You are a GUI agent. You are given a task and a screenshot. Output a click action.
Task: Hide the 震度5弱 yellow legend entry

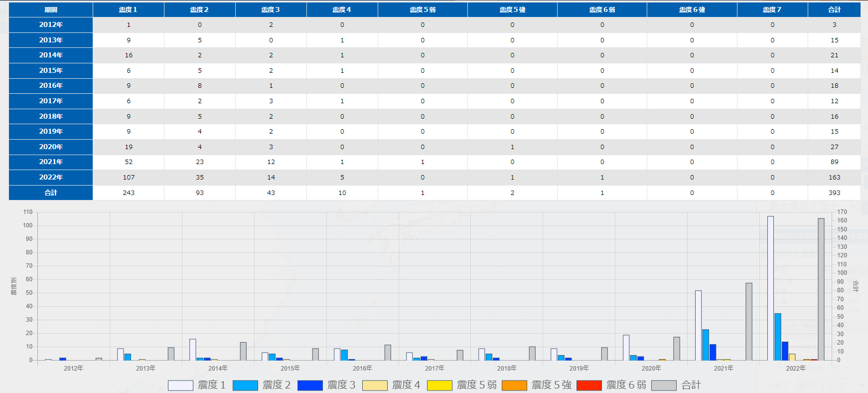[439, 385]
